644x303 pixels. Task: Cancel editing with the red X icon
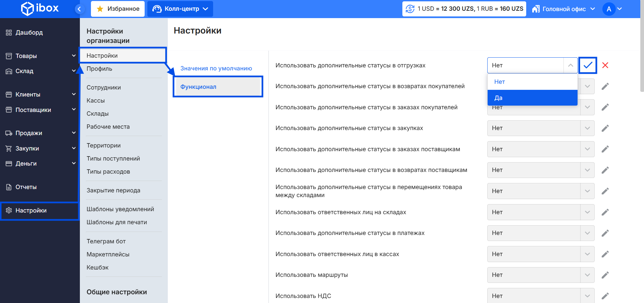pyautogui.click(x=605, y=65)
